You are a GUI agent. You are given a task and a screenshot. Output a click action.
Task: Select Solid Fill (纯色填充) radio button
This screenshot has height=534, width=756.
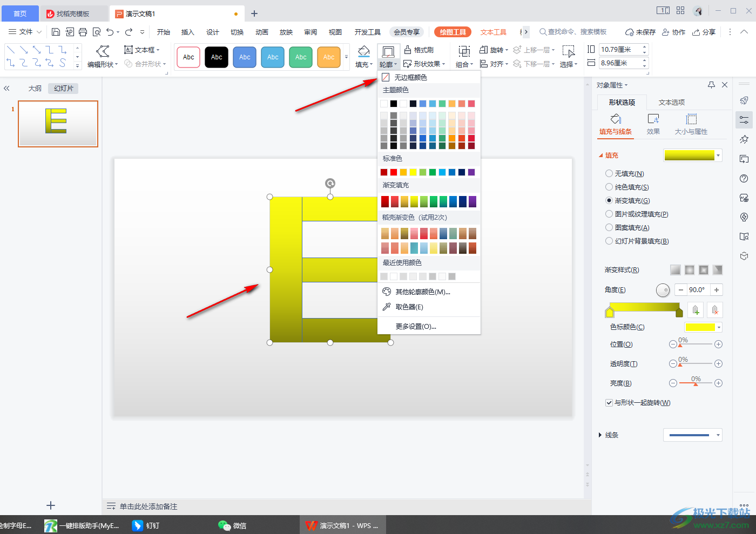pos(609,187)
